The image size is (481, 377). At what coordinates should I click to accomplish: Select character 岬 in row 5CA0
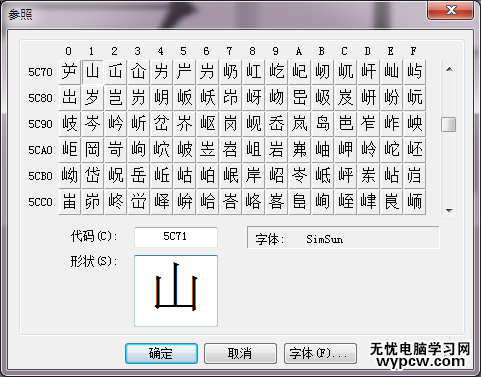(x=346, y=150)
